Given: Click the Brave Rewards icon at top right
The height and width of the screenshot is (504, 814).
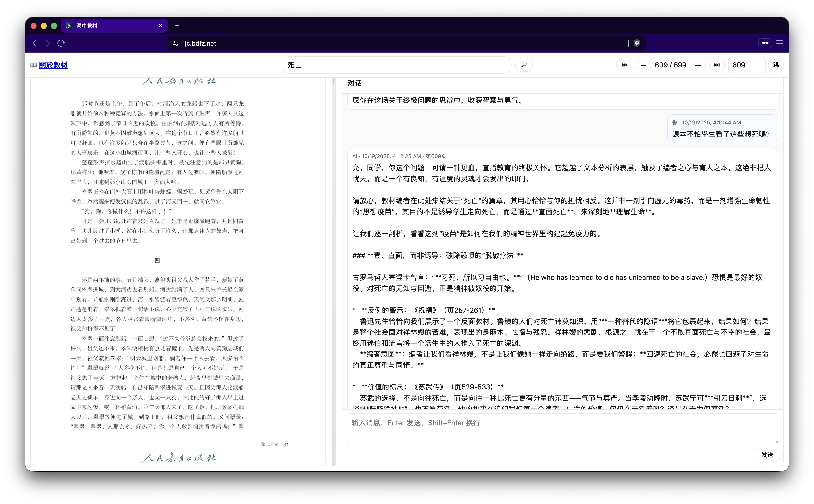Looking at the screenshot, I should (x=765, y=43).
